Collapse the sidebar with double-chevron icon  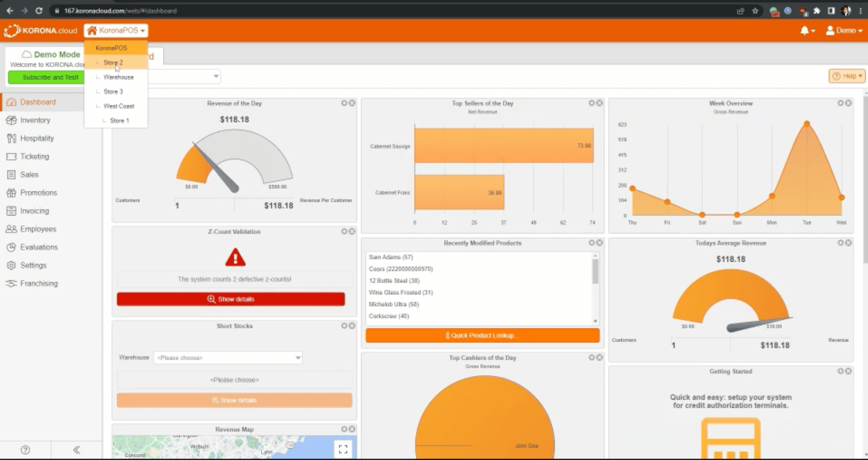point(77,450)
